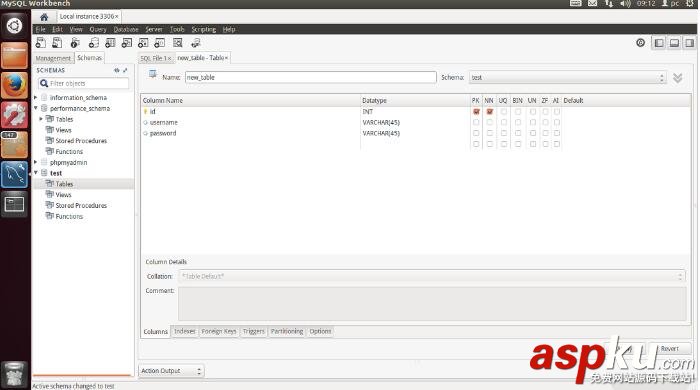Viewport: 700px width, 390px height.
Task: Refresh the SCHEMAS panel
Action: [x=117, y=70]
